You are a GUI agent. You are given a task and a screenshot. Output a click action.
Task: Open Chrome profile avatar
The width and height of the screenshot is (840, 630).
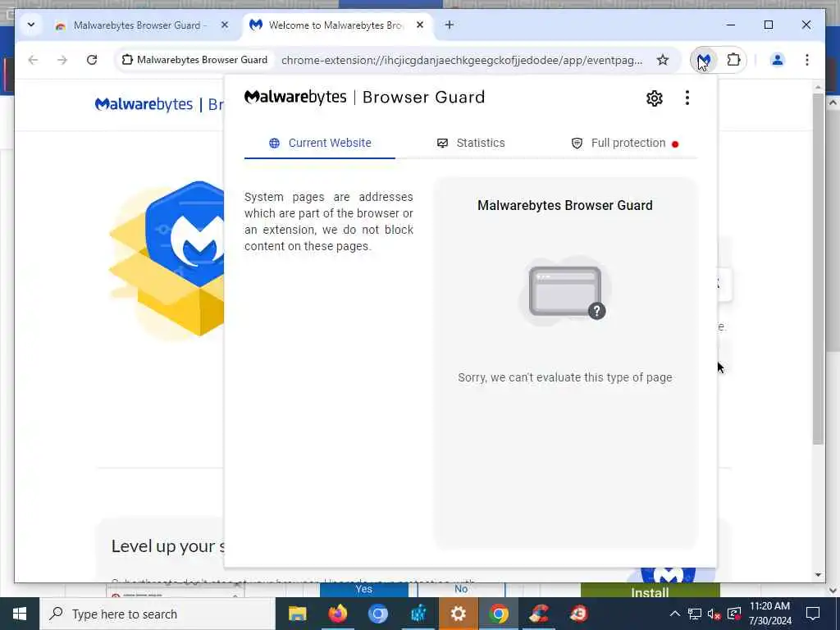[x=777, y=60]
